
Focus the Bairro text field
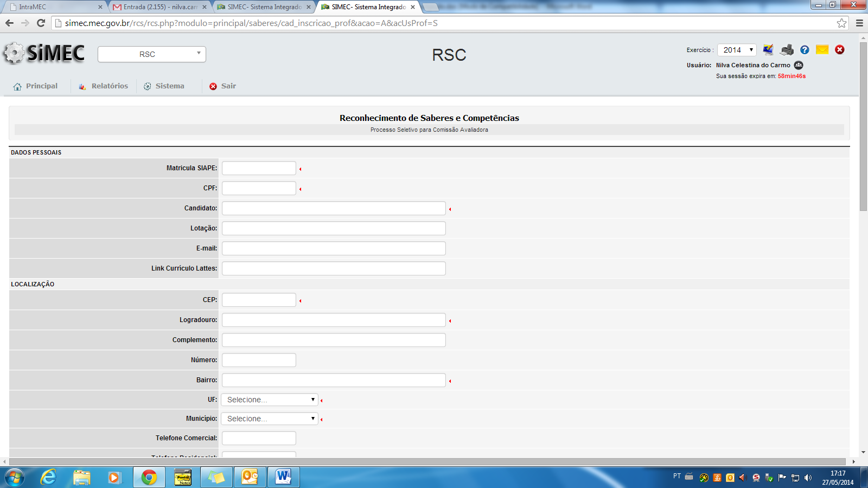click(334, 380)
